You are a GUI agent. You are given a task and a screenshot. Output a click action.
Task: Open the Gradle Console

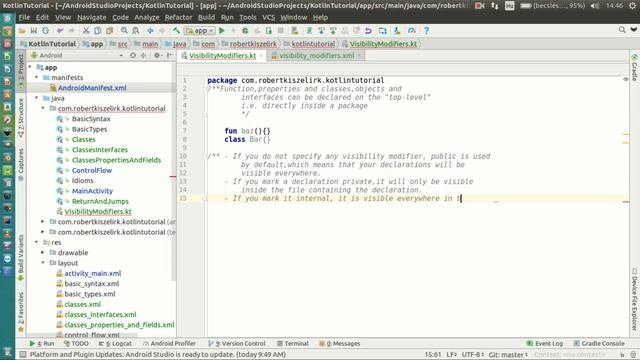click(599, 344)
